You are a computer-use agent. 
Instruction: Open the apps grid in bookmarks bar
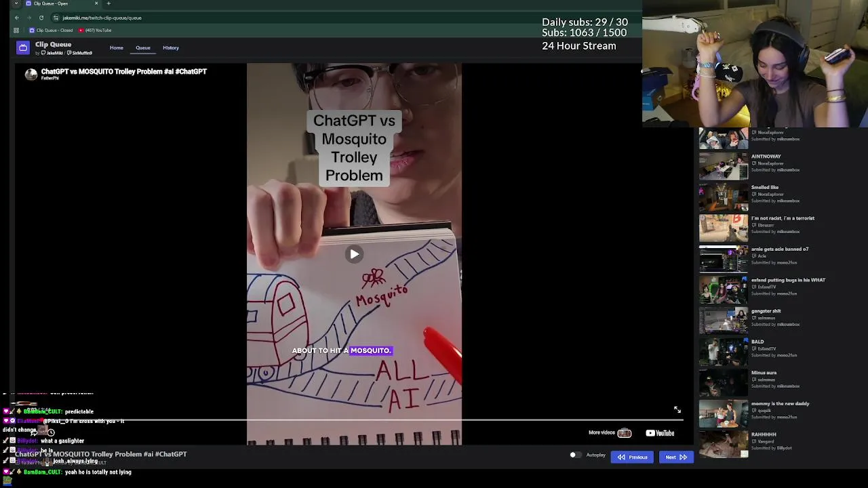pos(16,30)
